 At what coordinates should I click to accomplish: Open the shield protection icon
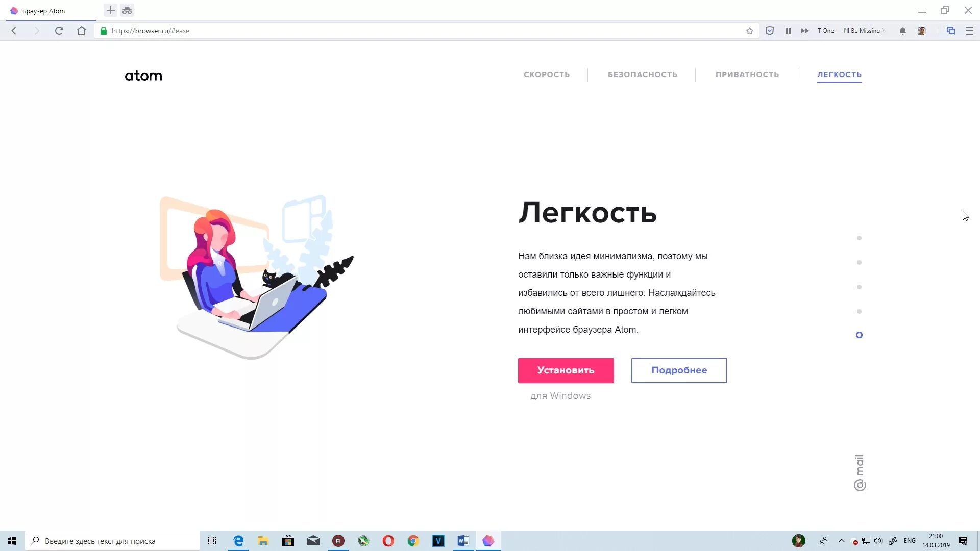pyautogui.click(x=770, y=31)
